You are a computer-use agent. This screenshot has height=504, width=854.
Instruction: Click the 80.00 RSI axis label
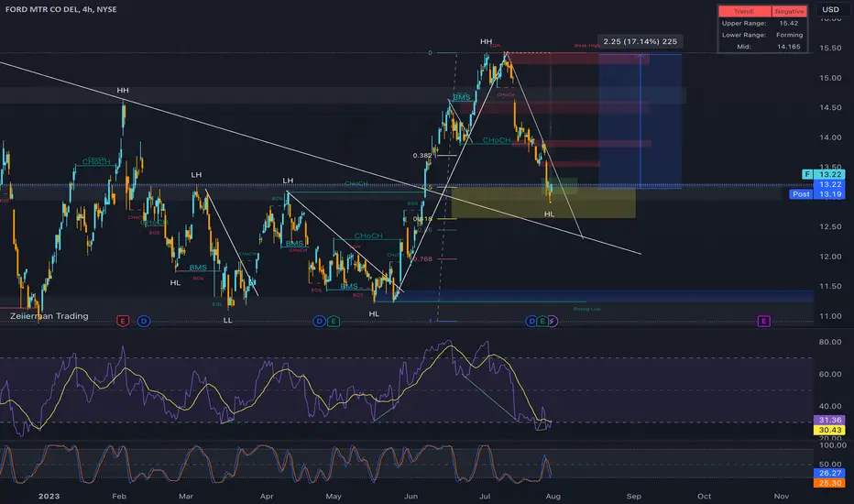(830, 342)
